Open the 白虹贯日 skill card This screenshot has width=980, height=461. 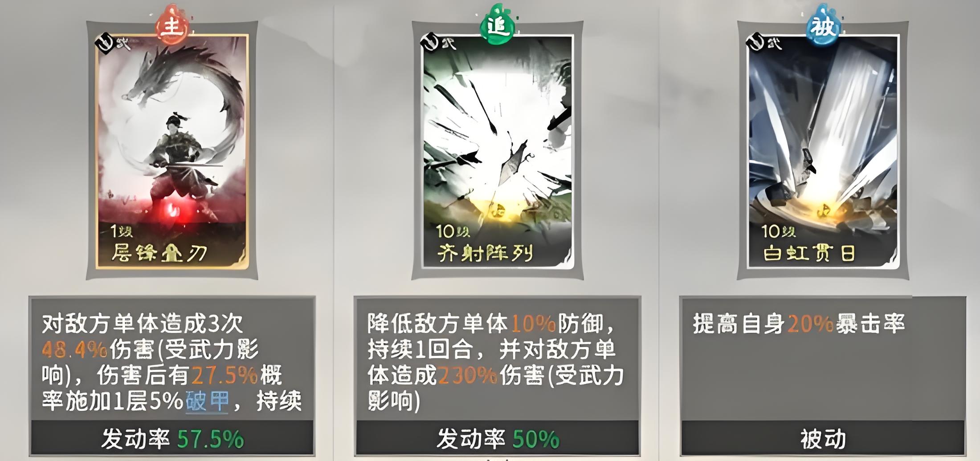823,151
